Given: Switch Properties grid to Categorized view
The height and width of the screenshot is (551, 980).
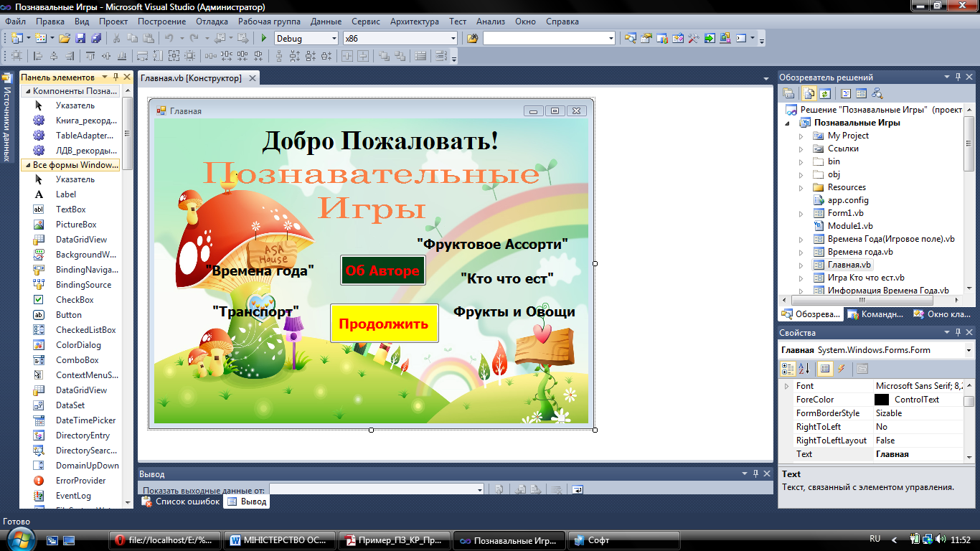Looking at the screenshot, I should click(x=788, y=369).
